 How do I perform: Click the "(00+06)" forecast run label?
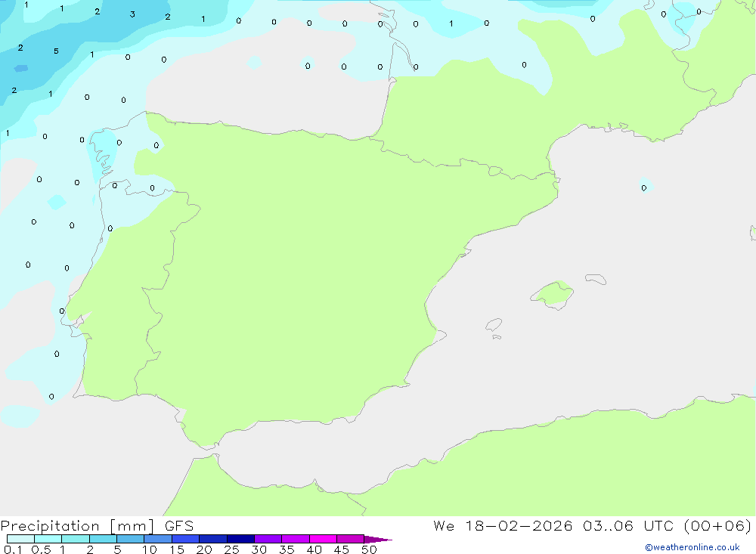(x=717, y=526)
